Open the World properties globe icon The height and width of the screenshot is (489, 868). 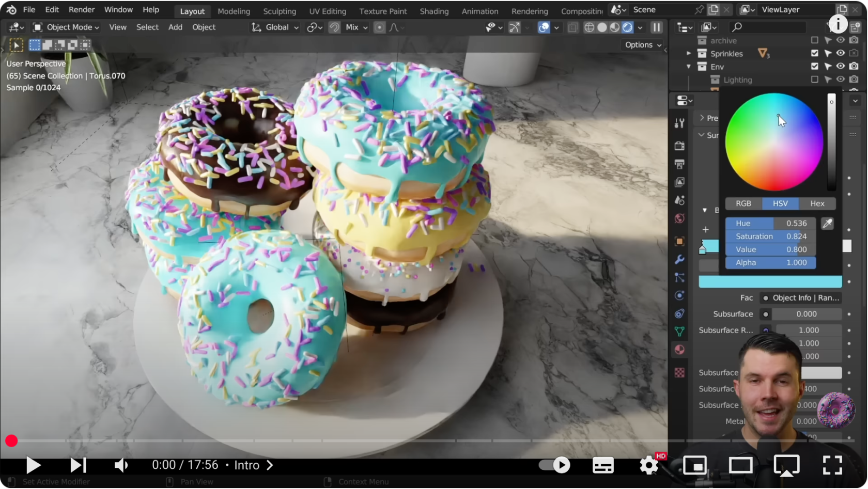[679, 218]
